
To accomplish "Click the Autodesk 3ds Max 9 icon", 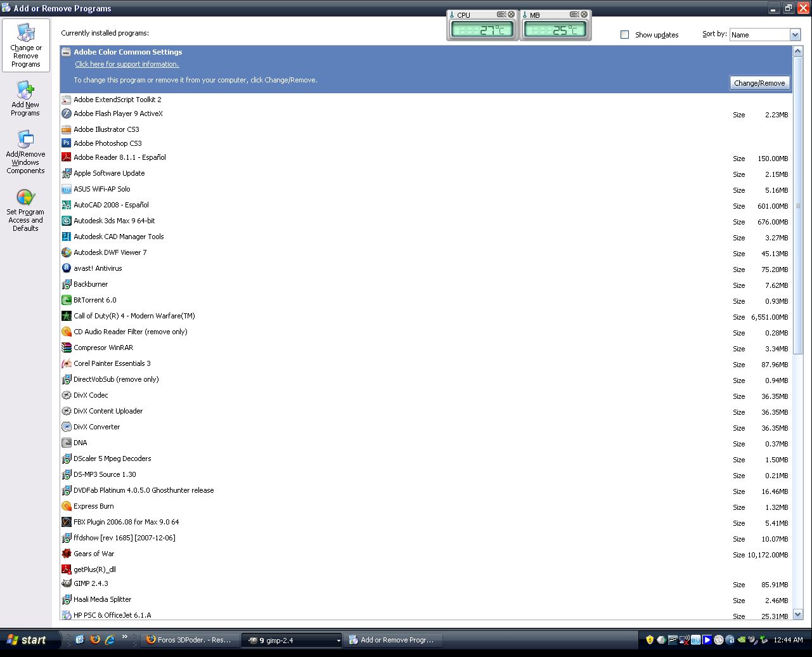I will click(x=67, y=221).
